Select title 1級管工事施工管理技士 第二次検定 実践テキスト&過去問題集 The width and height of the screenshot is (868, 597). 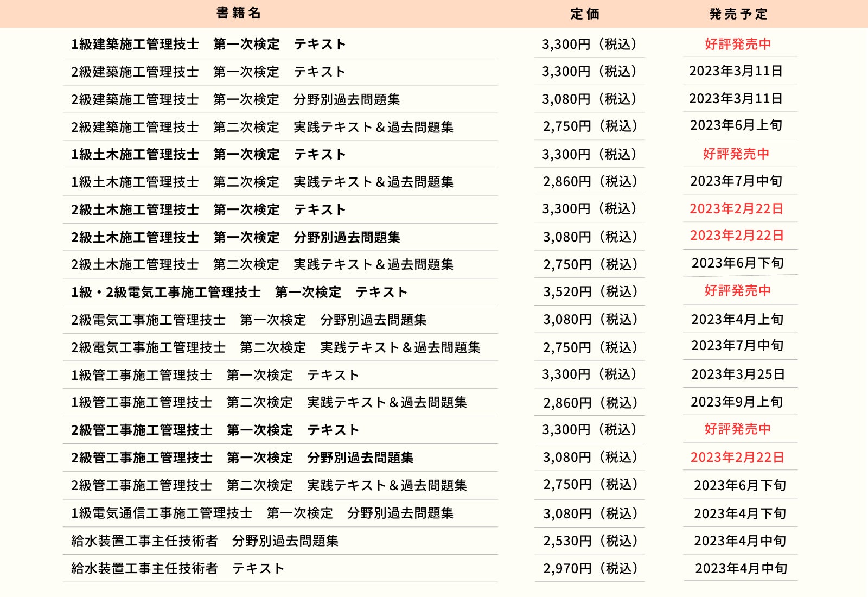click(269, 402)
